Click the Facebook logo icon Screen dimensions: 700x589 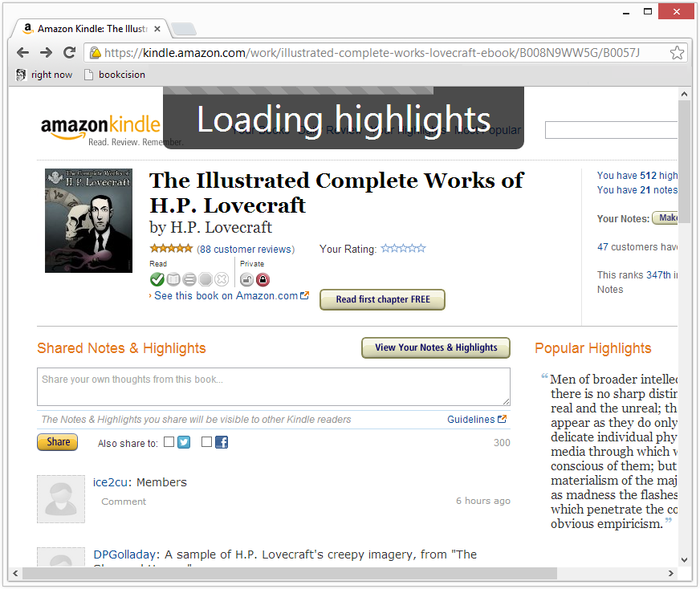coord(222,442)
